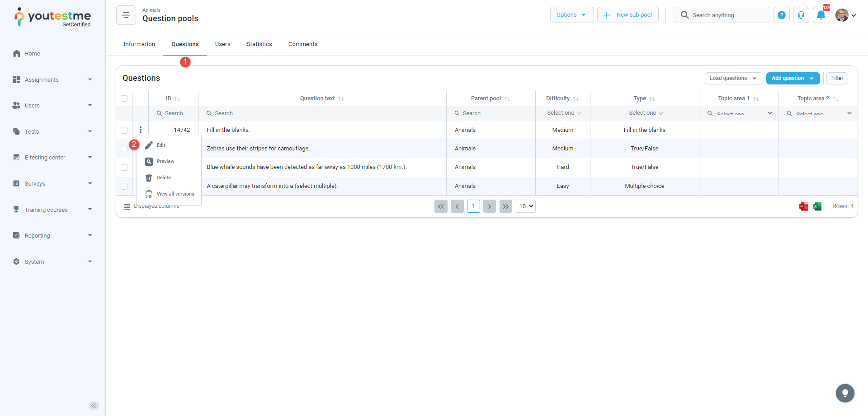Click page number 1 button

coord(473,206)
